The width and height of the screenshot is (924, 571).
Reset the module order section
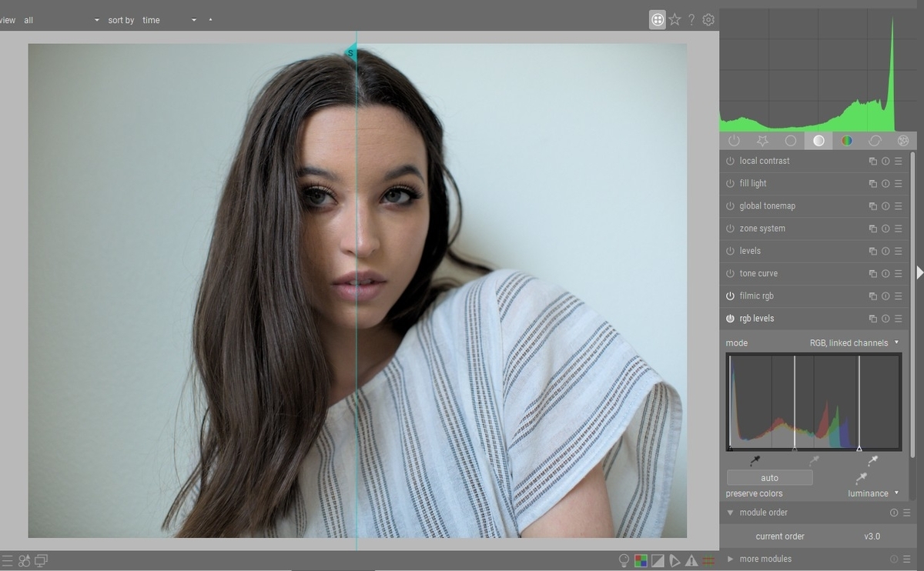coord(894,513)
